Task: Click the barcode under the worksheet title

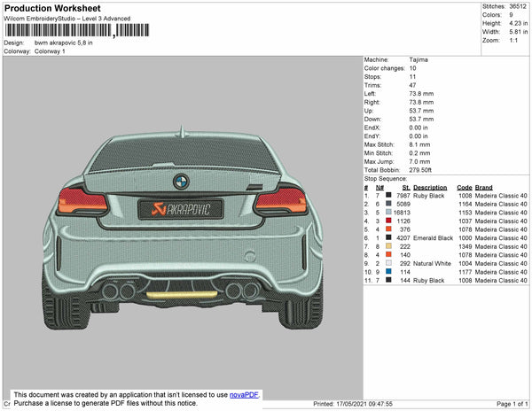Action: coord(76,30)
